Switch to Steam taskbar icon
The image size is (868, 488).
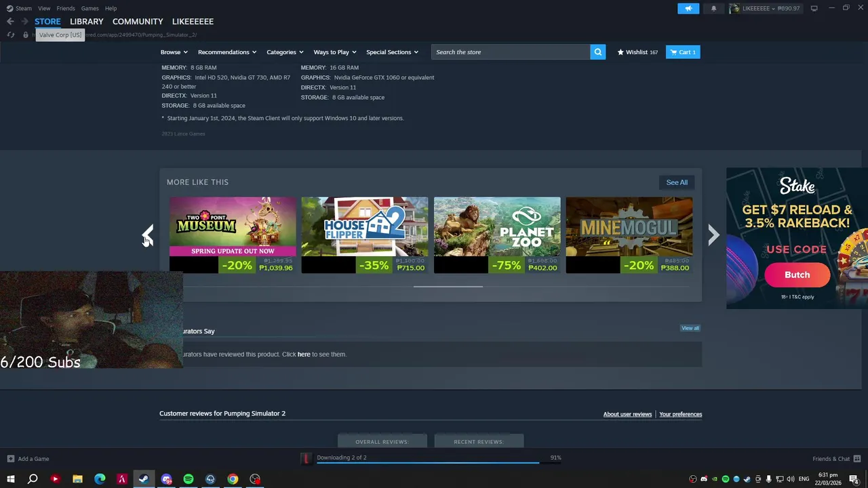(x=144, y=479)
